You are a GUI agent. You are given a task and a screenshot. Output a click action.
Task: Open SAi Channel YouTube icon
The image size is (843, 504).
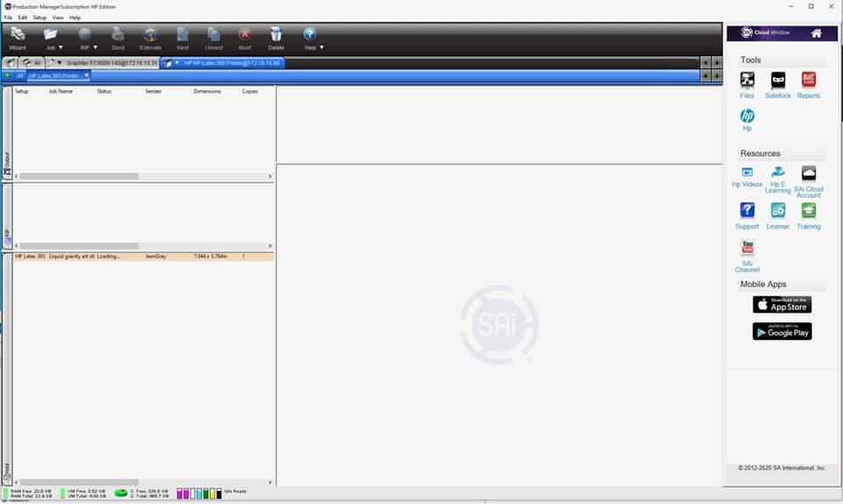pos(747,247)
